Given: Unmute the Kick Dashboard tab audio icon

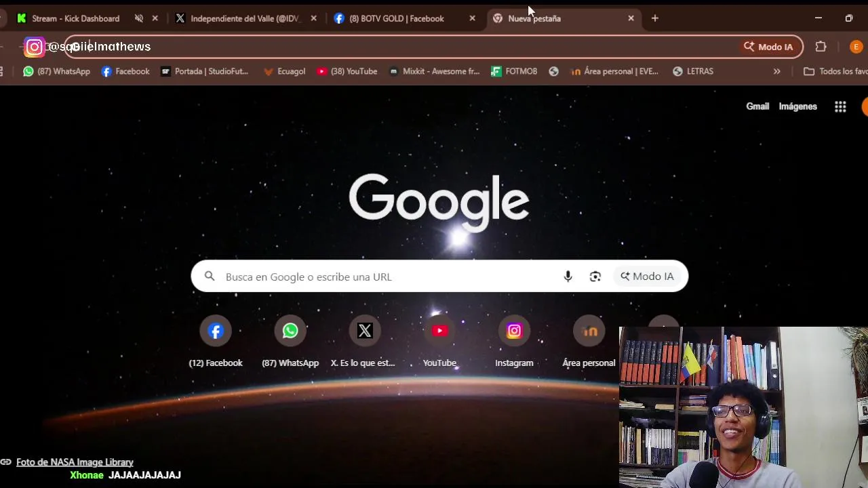Looking at the screenshot, I should click(139, 18).
